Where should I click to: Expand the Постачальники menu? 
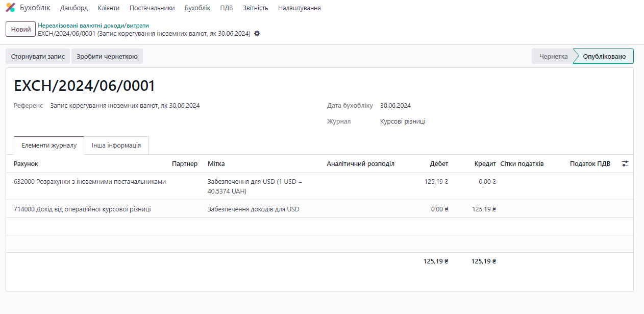point(152,8)
